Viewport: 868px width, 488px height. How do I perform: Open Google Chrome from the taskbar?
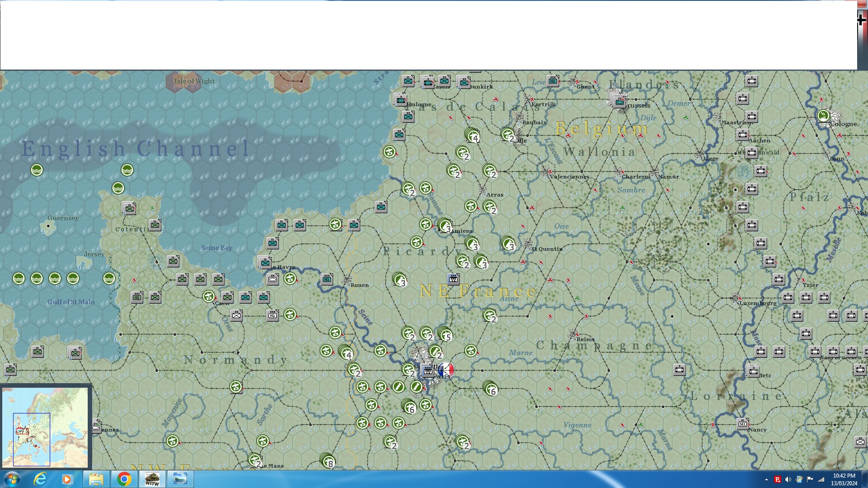(x=124, y=479)
